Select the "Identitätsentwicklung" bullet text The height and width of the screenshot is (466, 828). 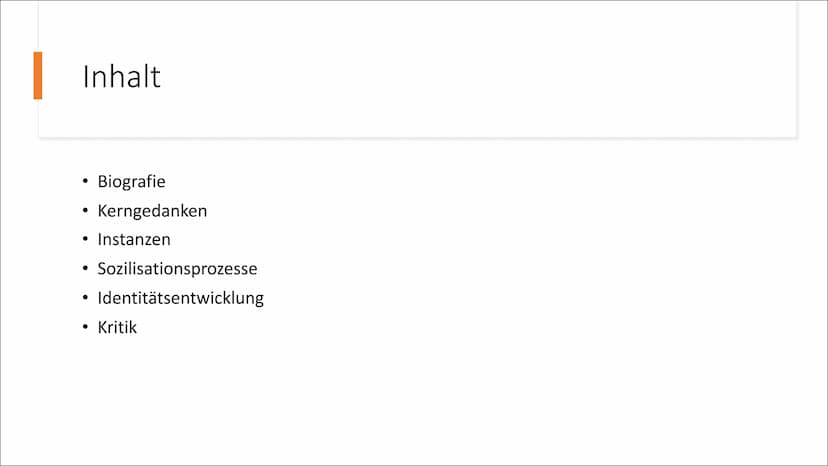pyautogui.click(x=181, y=298)
